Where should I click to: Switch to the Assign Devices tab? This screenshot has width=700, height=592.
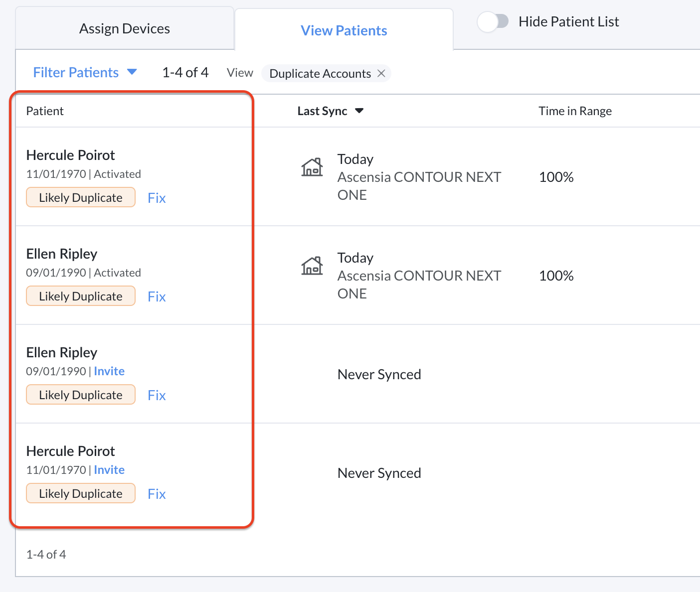coord(124,28)
